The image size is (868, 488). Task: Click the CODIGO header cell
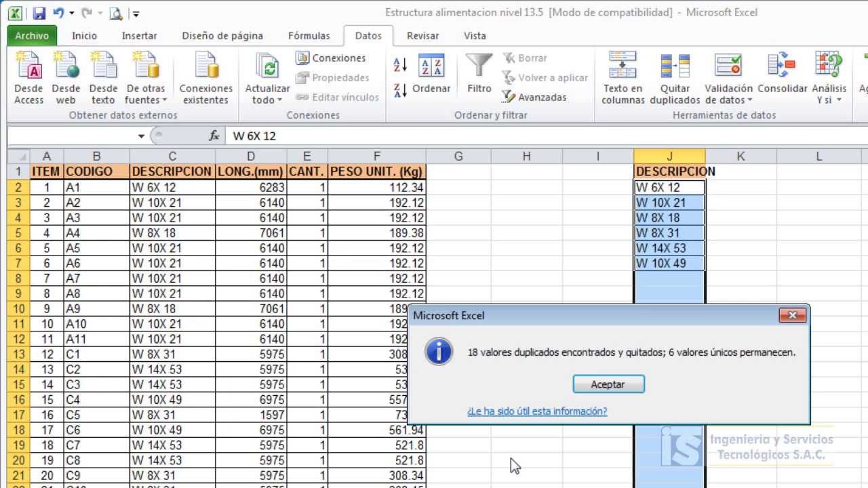(97, 171)
